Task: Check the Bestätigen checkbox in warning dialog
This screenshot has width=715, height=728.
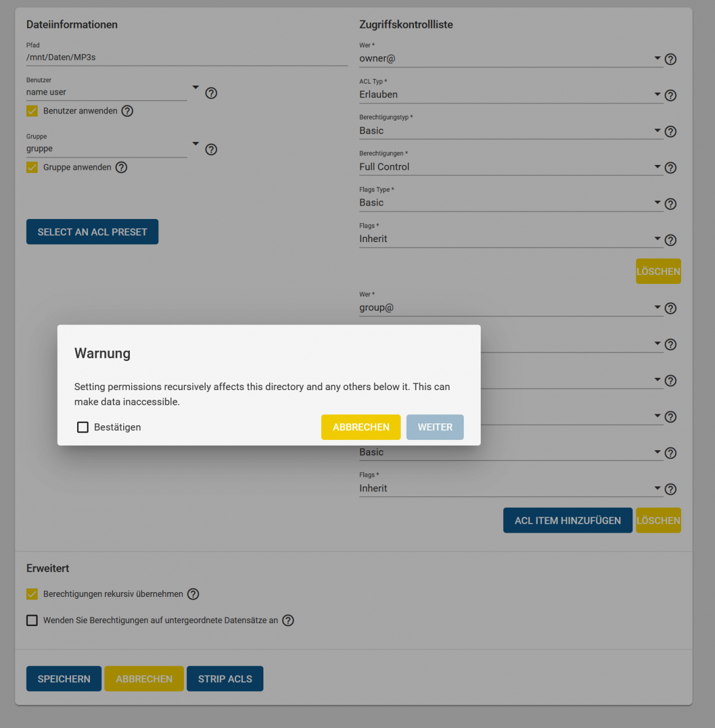Action: (x=83, y=427)
